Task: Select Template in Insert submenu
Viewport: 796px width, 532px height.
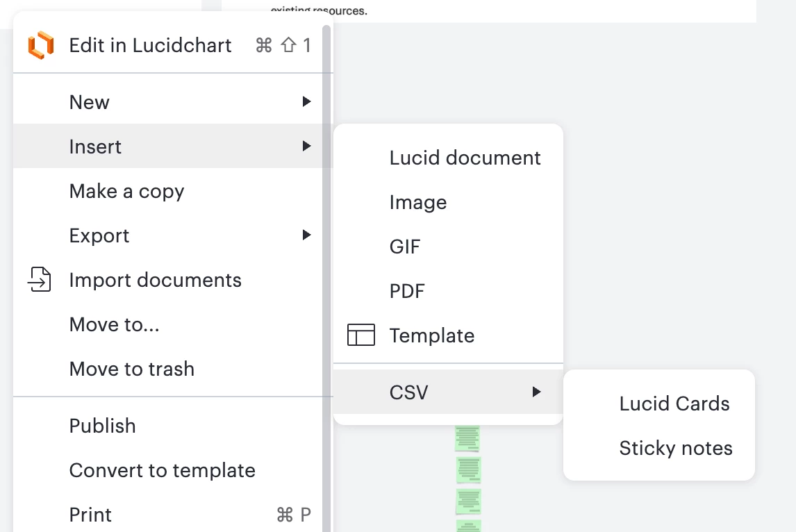Action: tap(448, 335)
